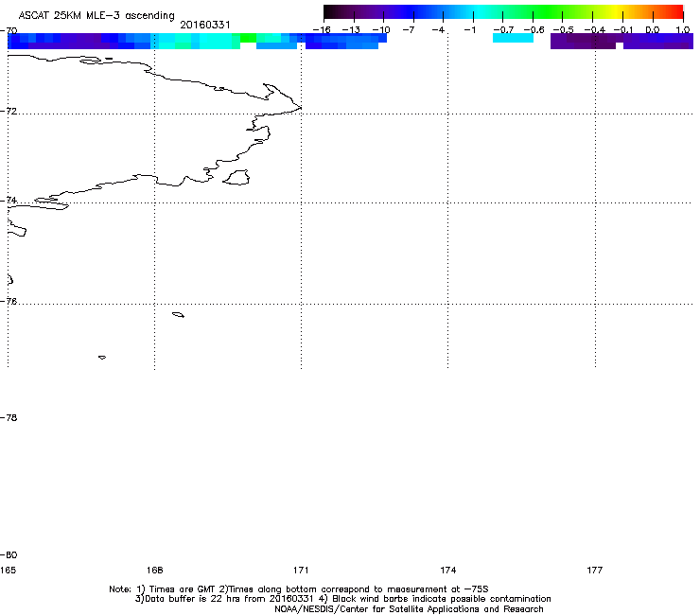Viewport: 700px width, 615px height.
Task: Click the red end of the color bar
Action: (x=678, y=12)
